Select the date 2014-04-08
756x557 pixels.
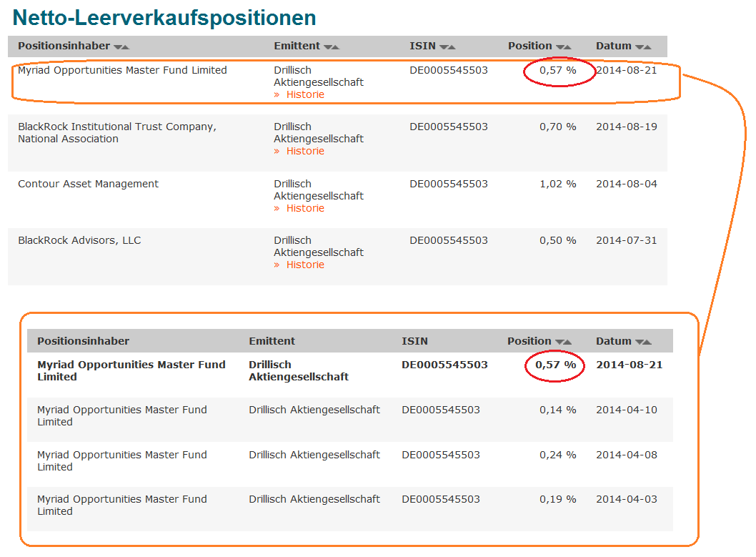pos(627,455)
